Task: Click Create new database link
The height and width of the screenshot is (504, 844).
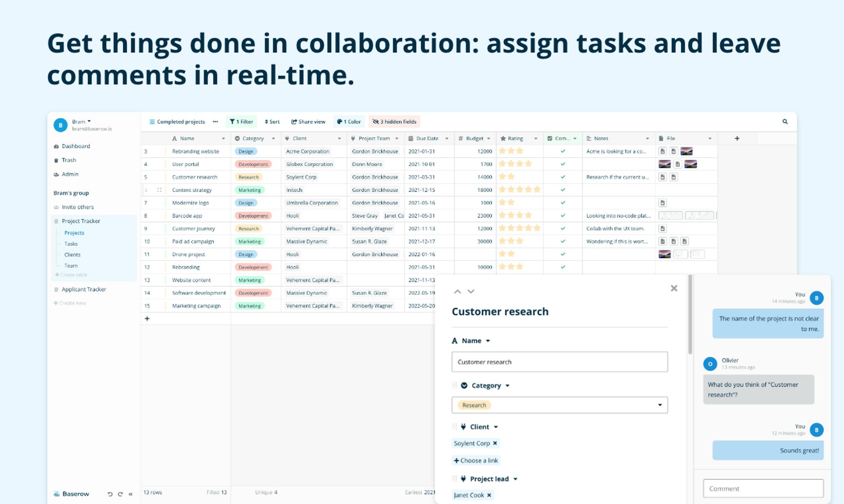Action: click(70, 303)
